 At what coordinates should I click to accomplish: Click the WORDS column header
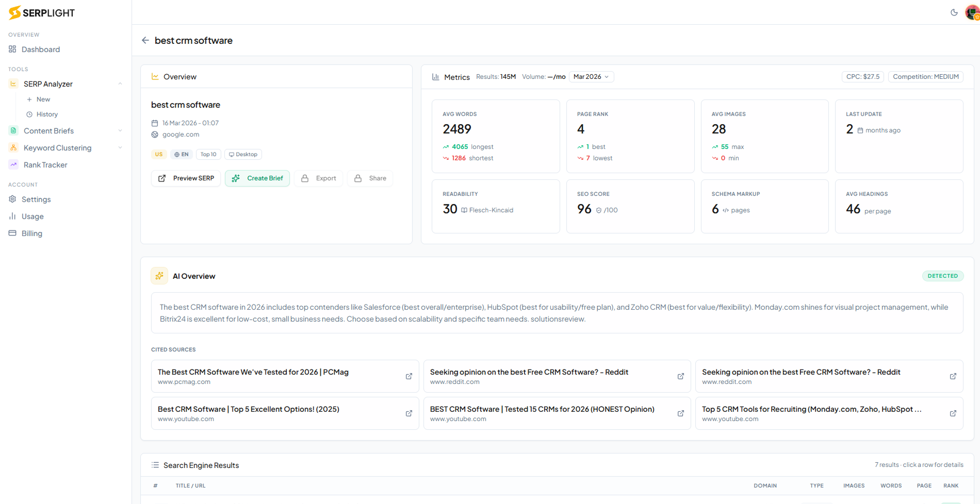coord(891,485)
